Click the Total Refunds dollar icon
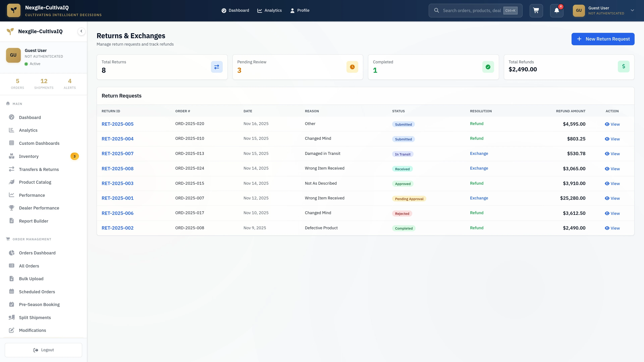Image resolution: width=644 pixels, height=362 pixels. click(624, 67)
